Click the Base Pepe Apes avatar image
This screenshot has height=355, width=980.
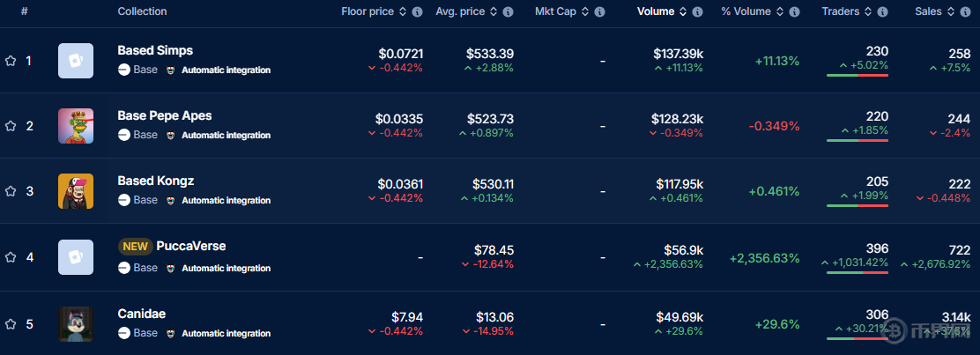click(x=76, y=126)
